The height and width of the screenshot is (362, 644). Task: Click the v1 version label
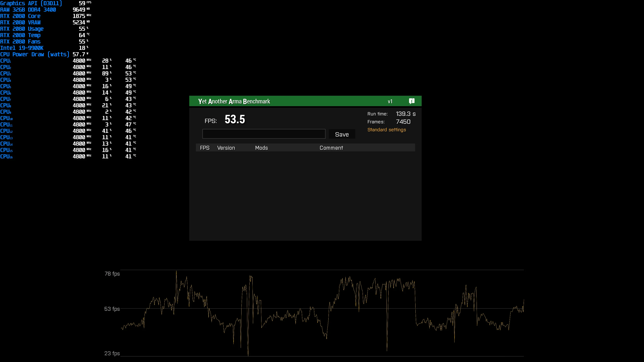(x=390, y=102)
